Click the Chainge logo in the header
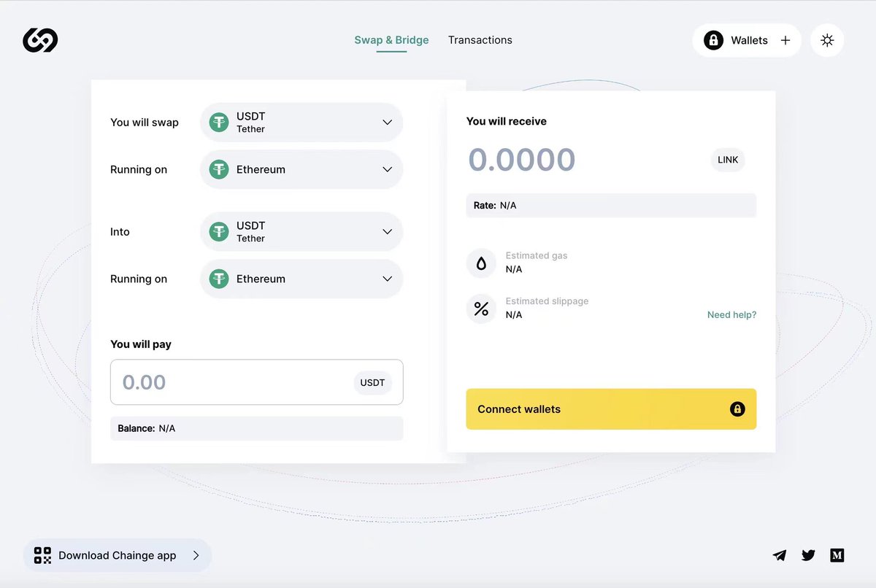876x588 pixels. coord(40,40)
